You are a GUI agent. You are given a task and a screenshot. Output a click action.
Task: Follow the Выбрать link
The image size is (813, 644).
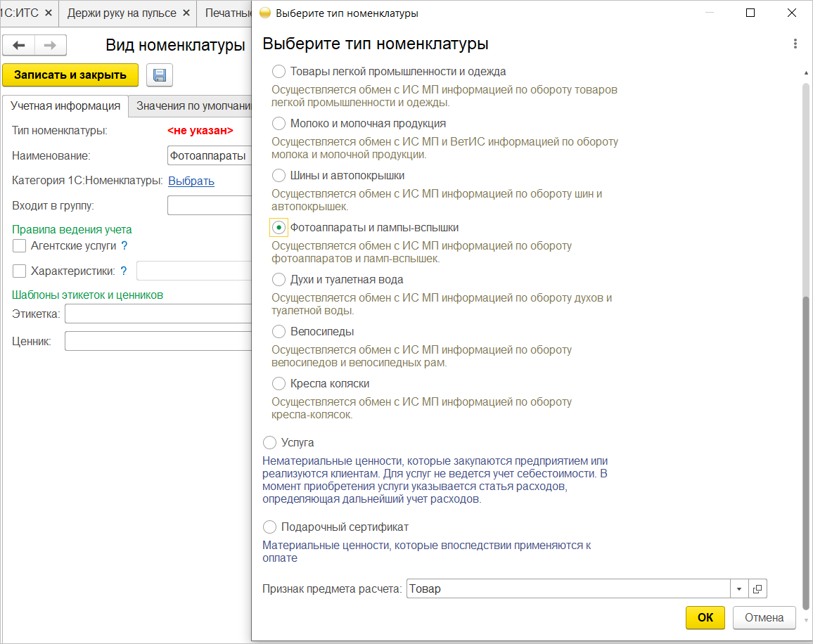click(x=191, y=181)
